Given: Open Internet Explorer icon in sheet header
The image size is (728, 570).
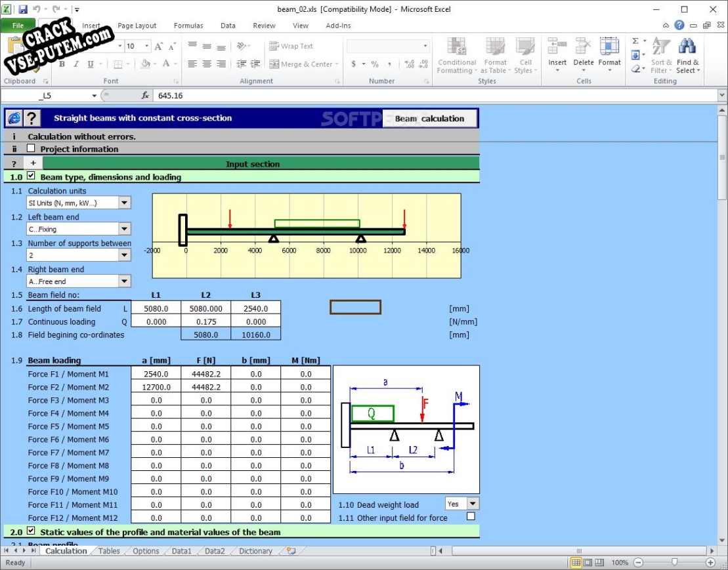Looking at the screenshot, I should tap(14, 118).
